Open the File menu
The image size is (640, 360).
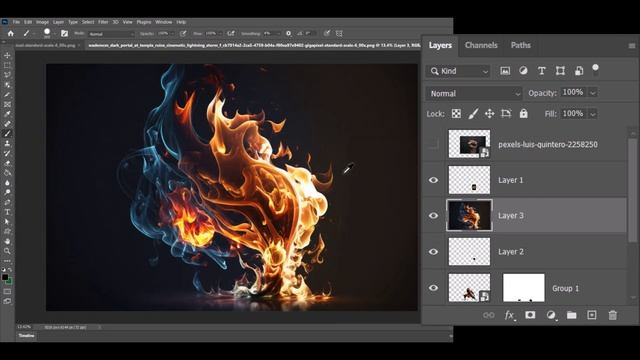[16, 22]
